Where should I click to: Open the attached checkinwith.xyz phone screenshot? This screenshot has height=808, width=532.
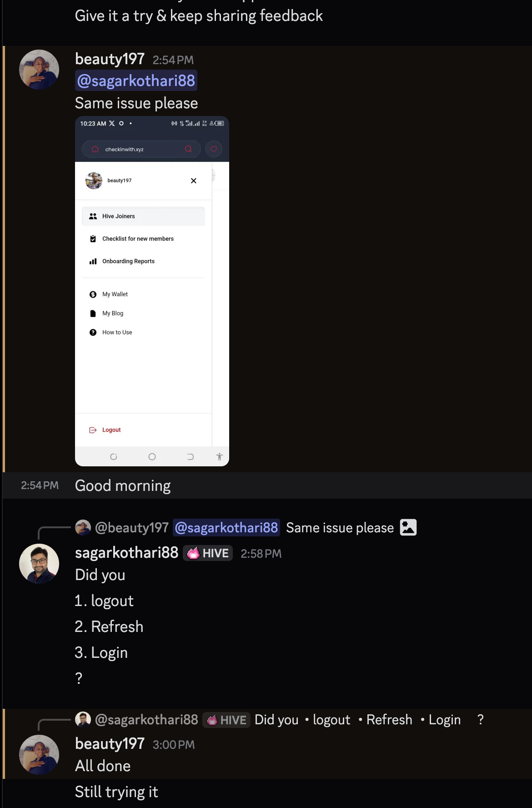[x=152, y=291]
